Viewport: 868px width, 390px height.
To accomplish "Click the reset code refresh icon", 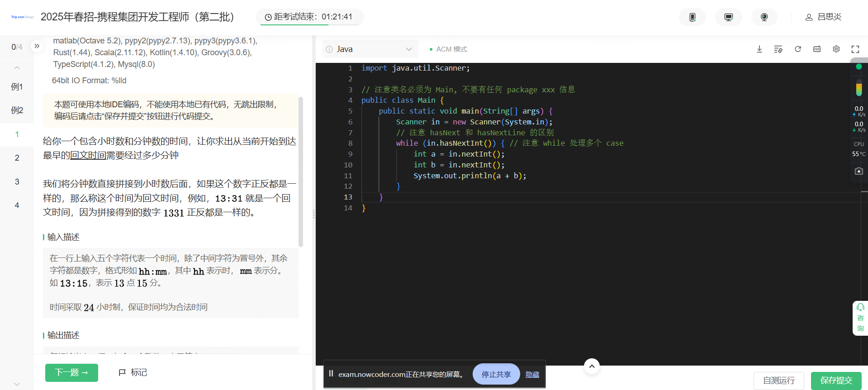I will pyautogui.click(x=798, y=49).
